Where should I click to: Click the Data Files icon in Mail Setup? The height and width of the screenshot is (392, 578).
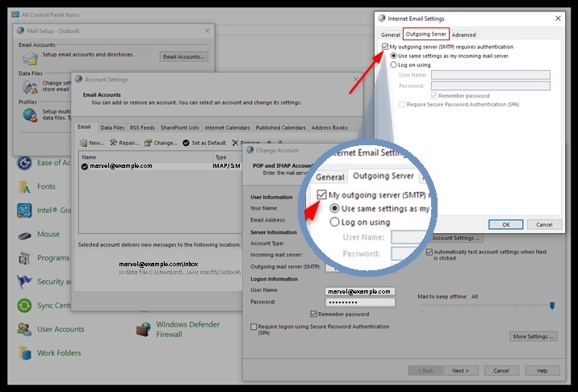(30, 86)
